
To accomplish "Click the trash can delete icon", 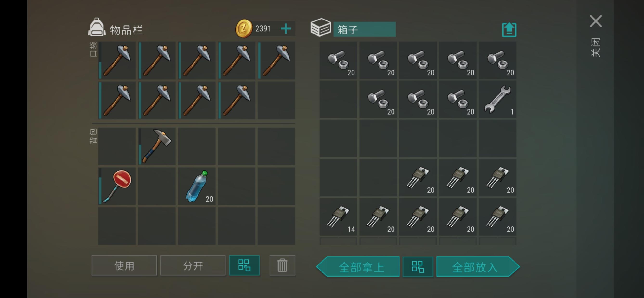I will click(x=282, y=265).
